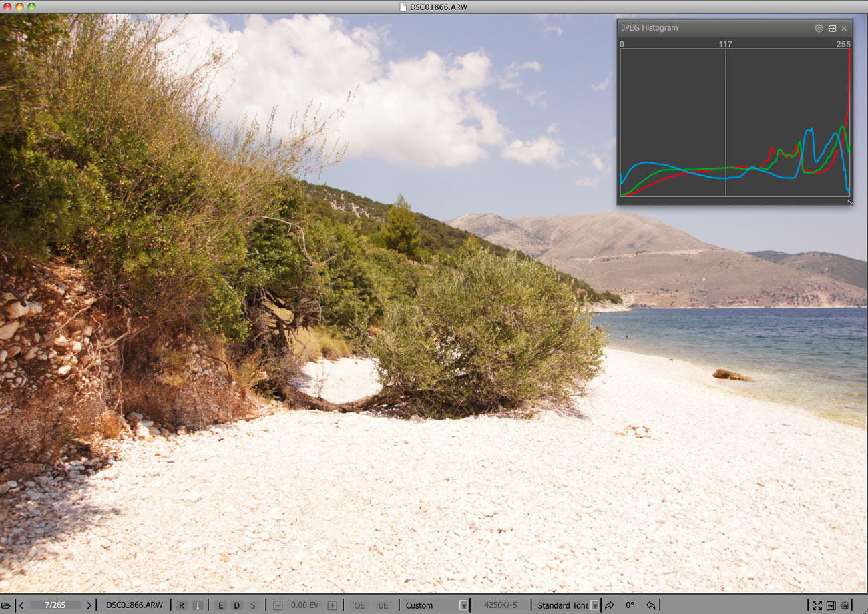Expand the Standard Tone curve dropdown
Viewport: 868px width, 614px height.
point(594,605)
